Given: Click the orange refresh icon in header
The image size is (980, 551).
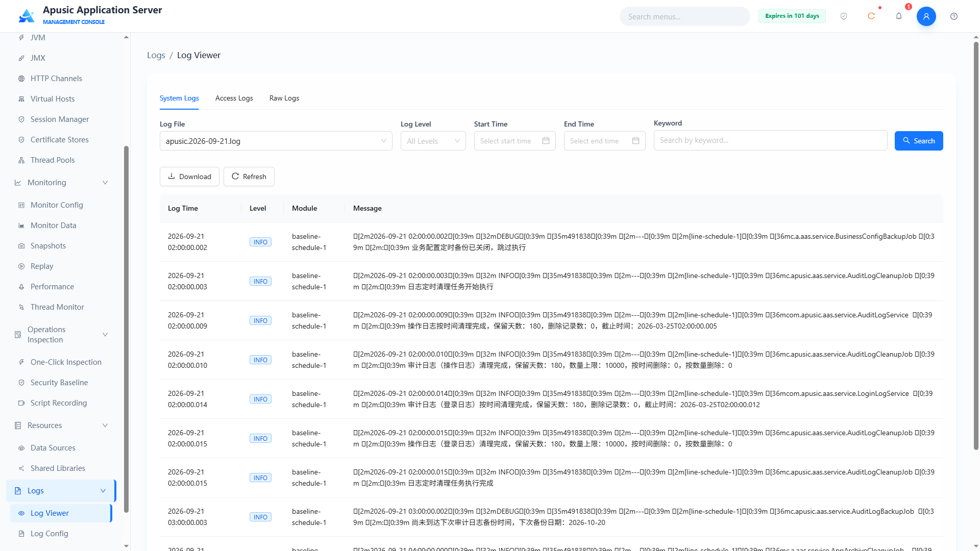Looking at the screenshot, I should (x=871, y=16).
